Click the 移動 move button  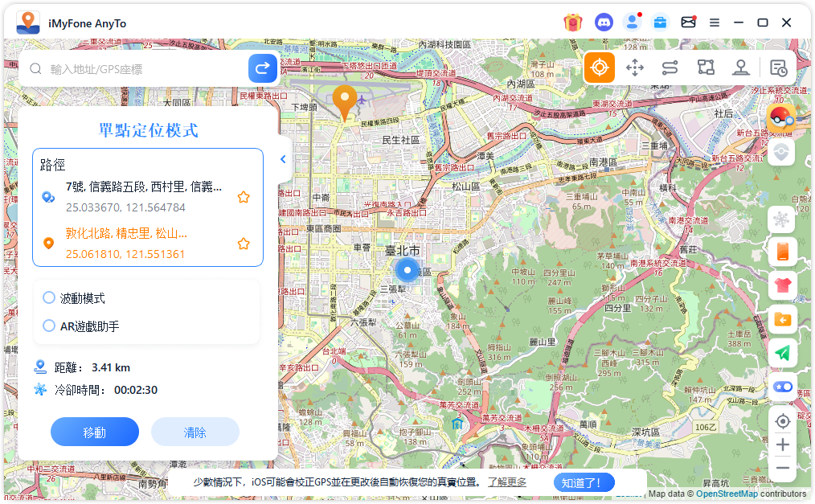coord(95,432)
